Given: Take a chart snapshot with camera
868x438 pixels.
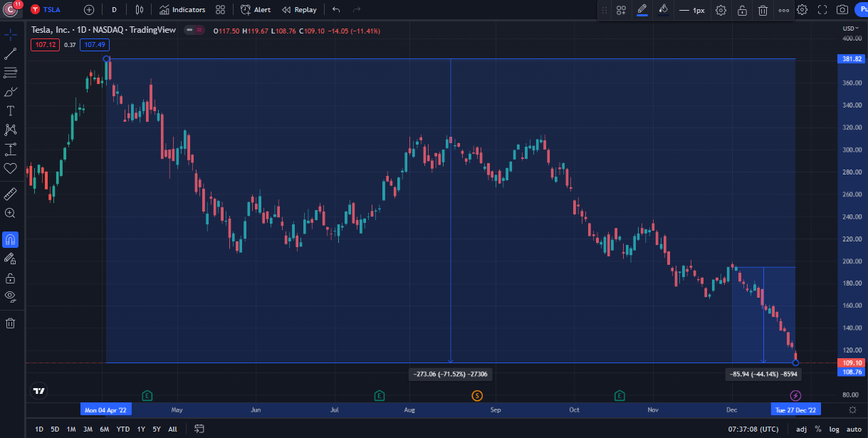Looking at the screenshot, I should (x=842, y=10).
